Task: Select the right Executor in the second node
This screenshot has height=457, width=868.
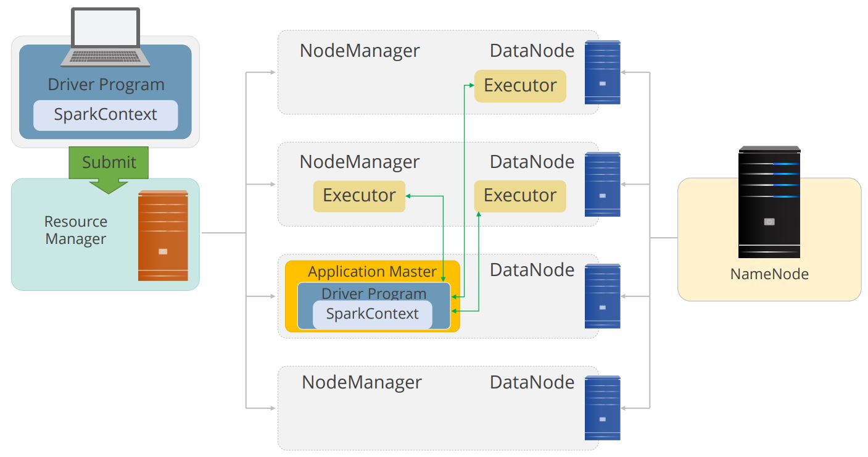Action: click(x=520, y=196)
